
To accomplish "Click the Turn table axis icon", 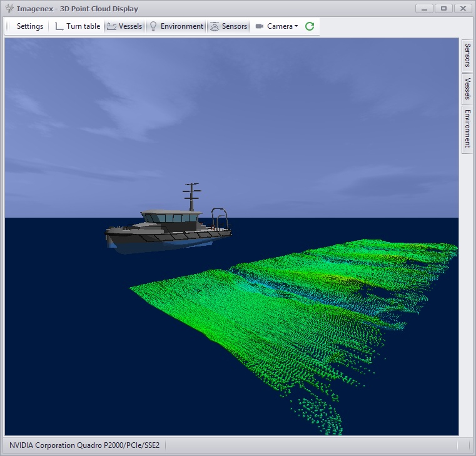I will click(x=59, y=26).
